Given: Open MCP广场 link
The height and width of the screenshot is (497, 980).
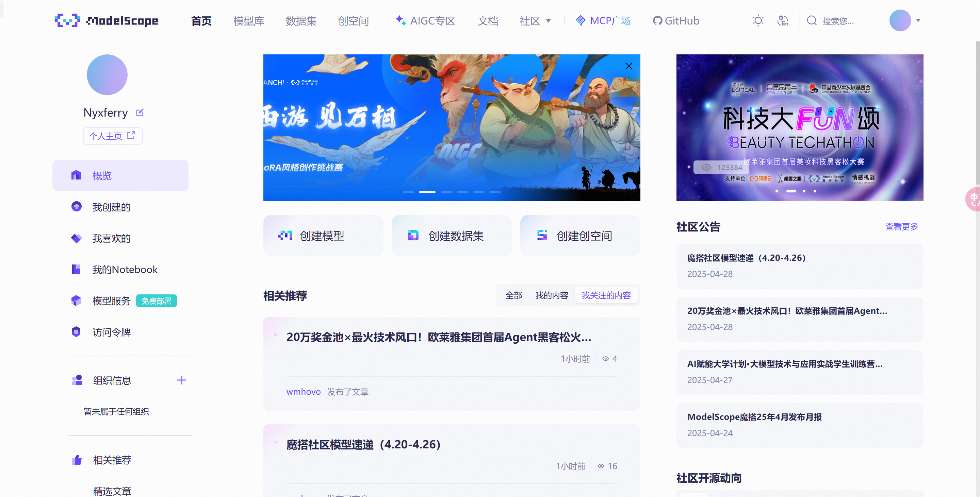Looking at the screenshot, I should pyautogui.click(x=603, y=20).
